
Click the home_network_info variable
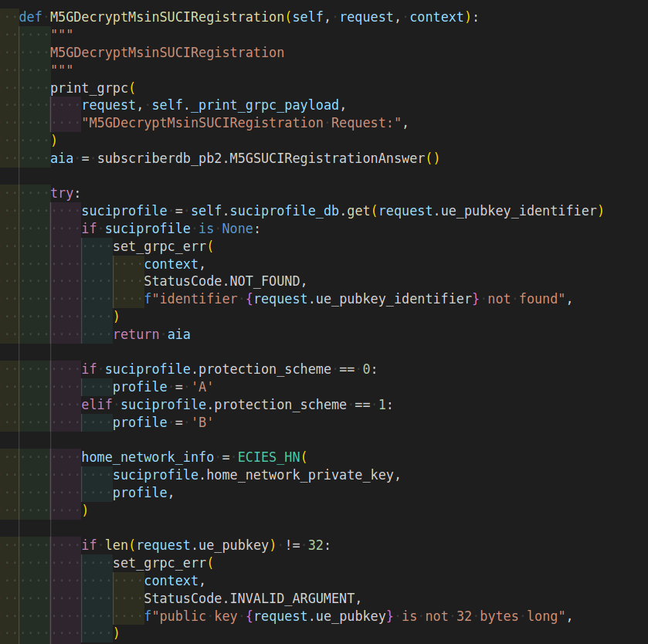click(x=148, y=457)
